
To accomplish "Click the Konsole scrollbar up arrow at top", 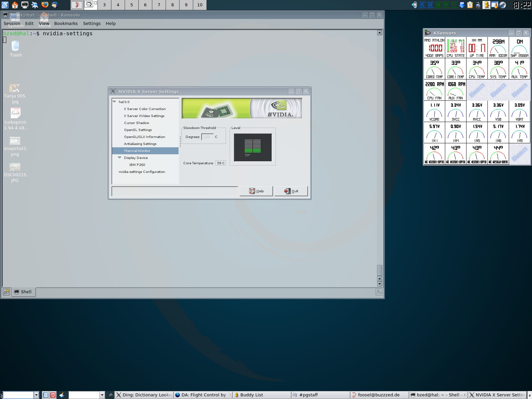I will 379,33.
